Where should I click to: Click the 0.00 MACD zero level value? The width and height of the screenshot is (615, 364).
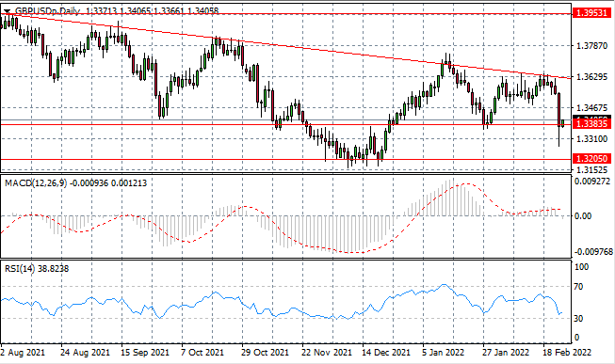pos(582,216)
